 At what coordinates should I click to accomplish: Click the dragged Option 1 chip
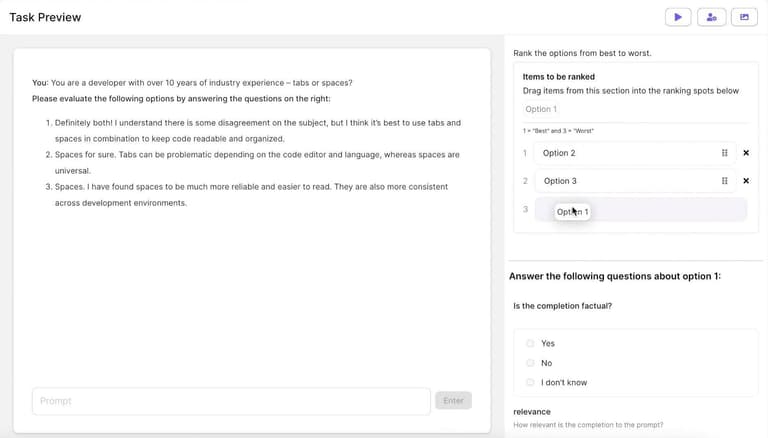pos(573,212)
